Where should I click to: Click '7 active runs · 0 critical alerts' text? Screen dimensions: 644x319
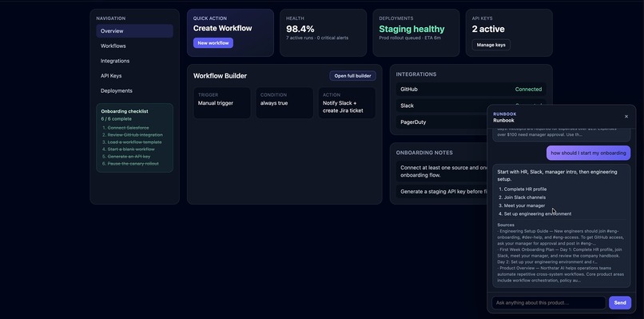(x=317, y=38)
